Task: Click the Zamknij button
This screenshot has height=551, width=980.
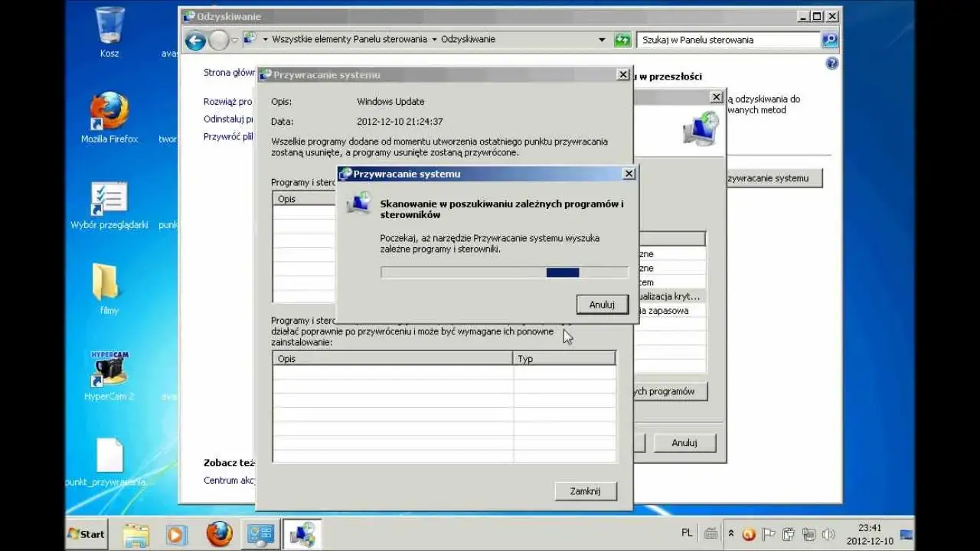Action: pyautogui.click(x=585, y=491)
